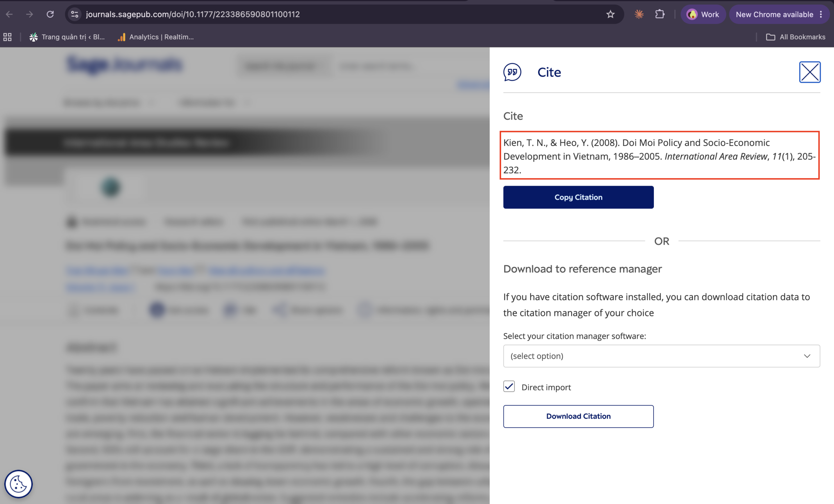Click Copy Citation button
Image resolution: width=834 pixels, height=504 pixels.
[x=578, y=197]
